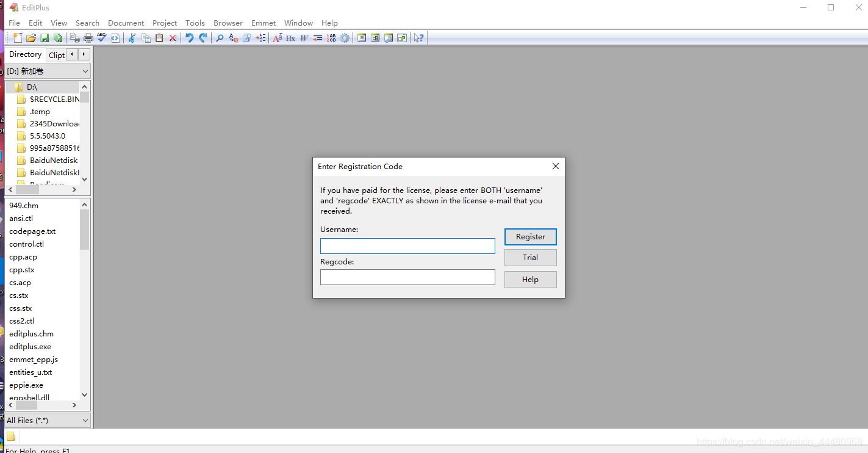The width and height of the screenshot is (868, 453).
Task: Click the New document toolbar icon
Action: 18,38
